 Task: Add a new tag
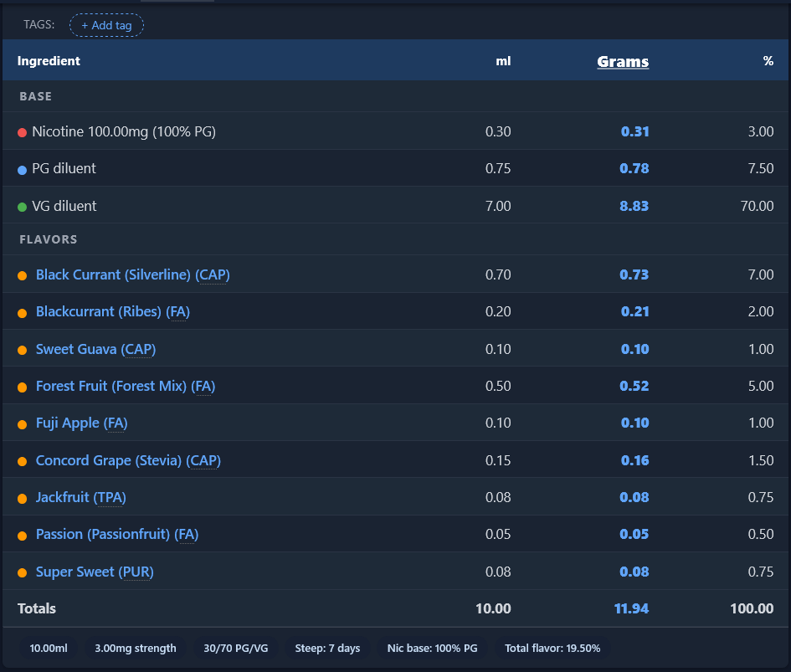pos(106,25)
